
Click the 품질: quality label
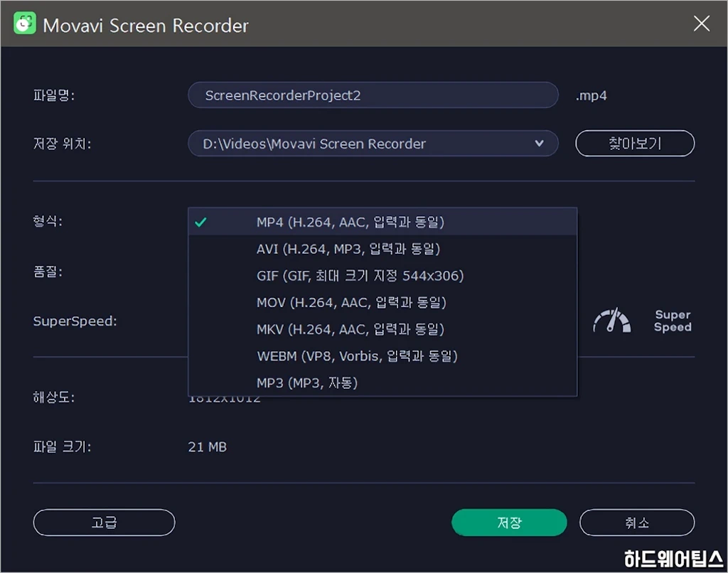tap(48, 271)
